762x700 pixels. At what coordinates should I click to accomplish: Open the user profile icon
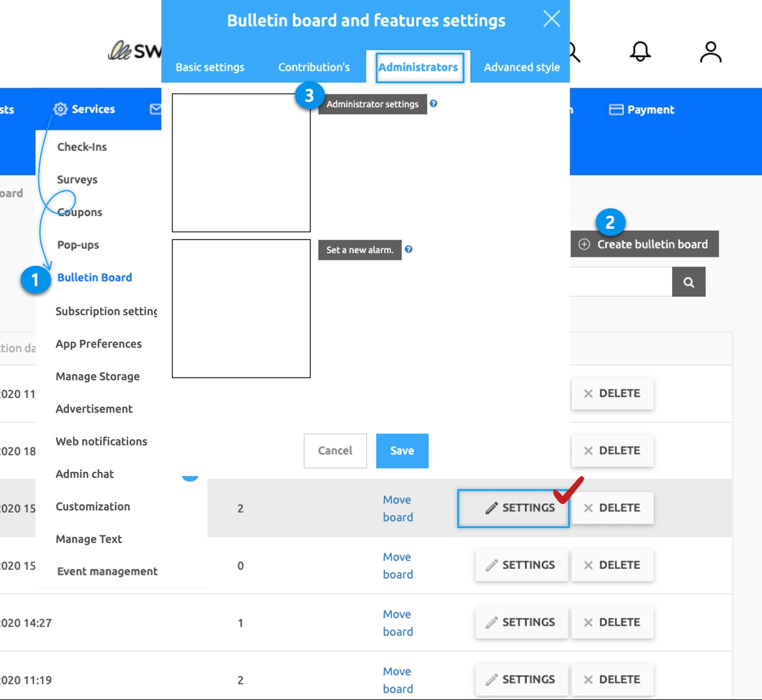point(710,52)
